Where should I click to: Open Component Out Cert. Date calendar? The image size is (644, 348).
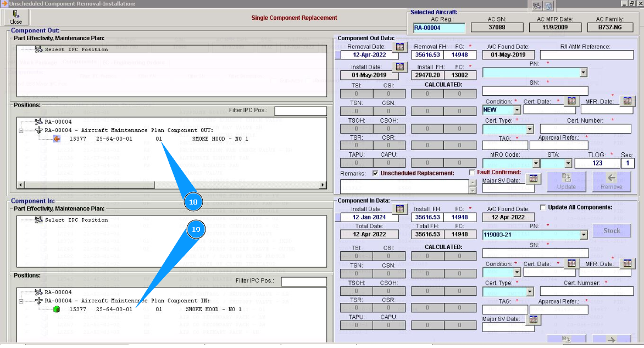[x=571, y=101]
